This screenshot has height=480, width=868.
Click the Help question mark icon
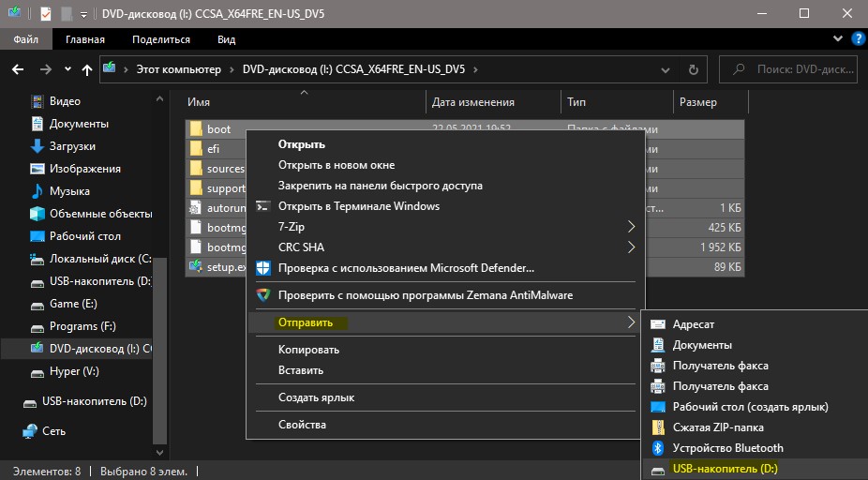858,38
